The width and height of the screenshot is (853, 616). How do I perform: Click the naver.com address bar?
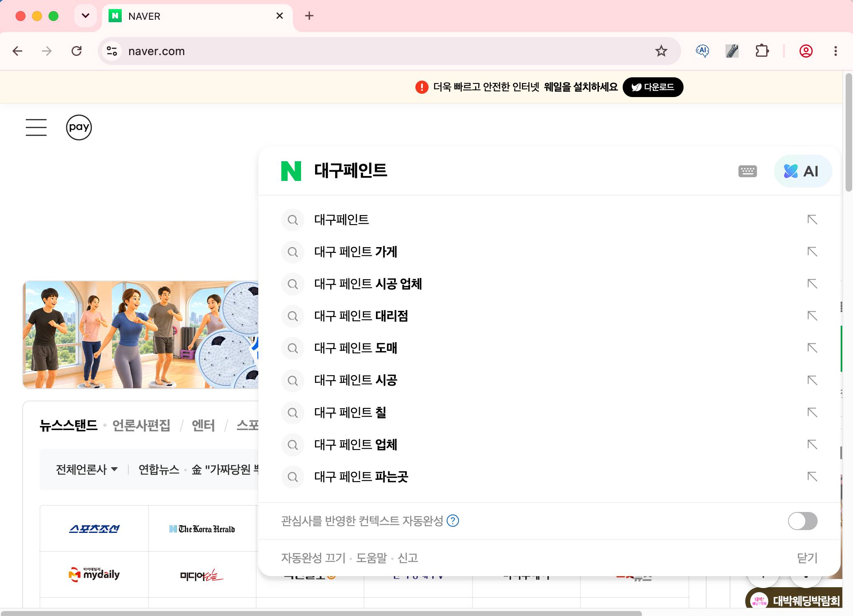(389, 51)
